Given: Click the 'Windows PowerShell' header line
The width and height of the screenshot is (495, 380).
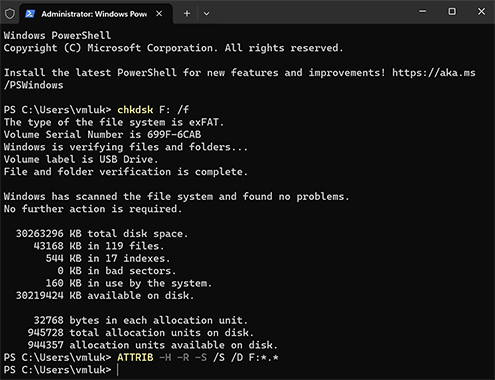Looking at the screenshot, I should click(x=57, y=35).
